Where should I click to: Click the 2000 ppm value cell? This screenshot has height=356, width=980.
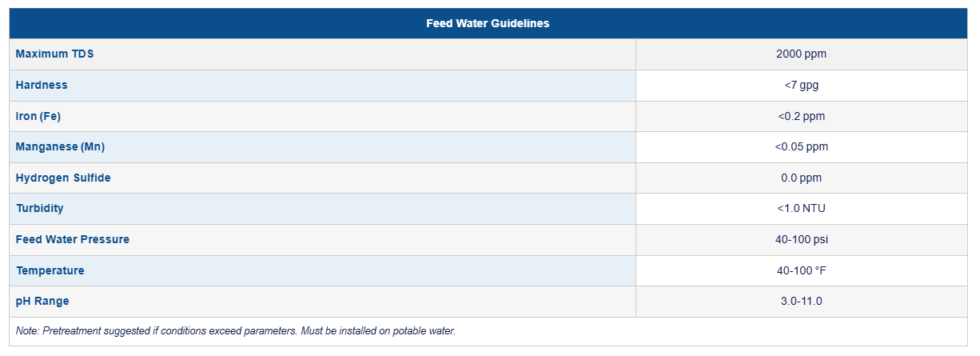(x=801, y=54)
